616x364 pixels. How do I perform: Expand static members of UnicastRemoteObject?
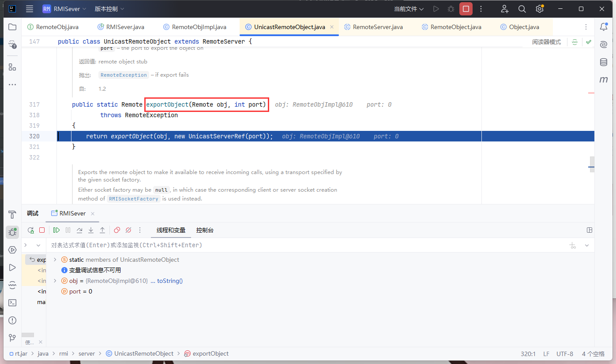tap(55, 260)
